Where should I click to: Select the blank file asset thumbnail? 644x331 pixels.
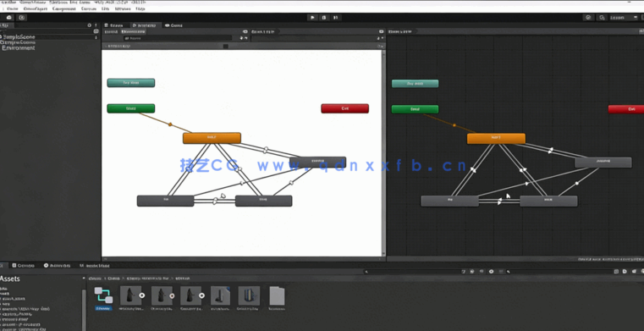pos(277,295)
